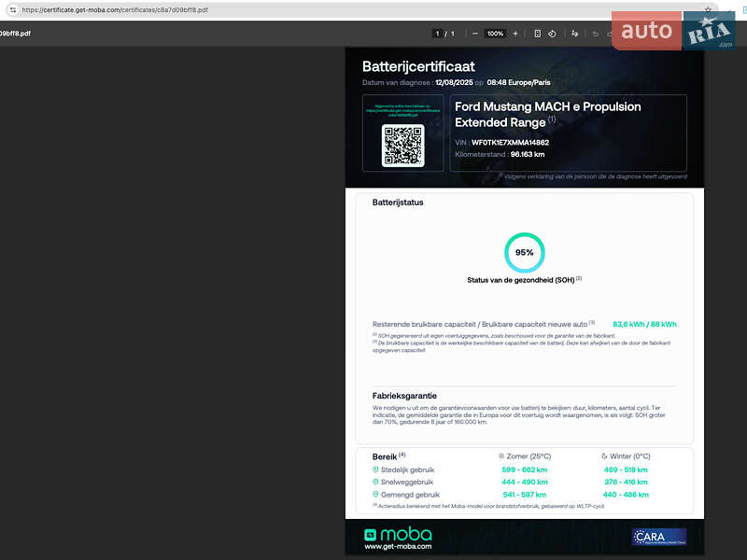
Task: Click the 100% zoom level field
Action: 495,34
